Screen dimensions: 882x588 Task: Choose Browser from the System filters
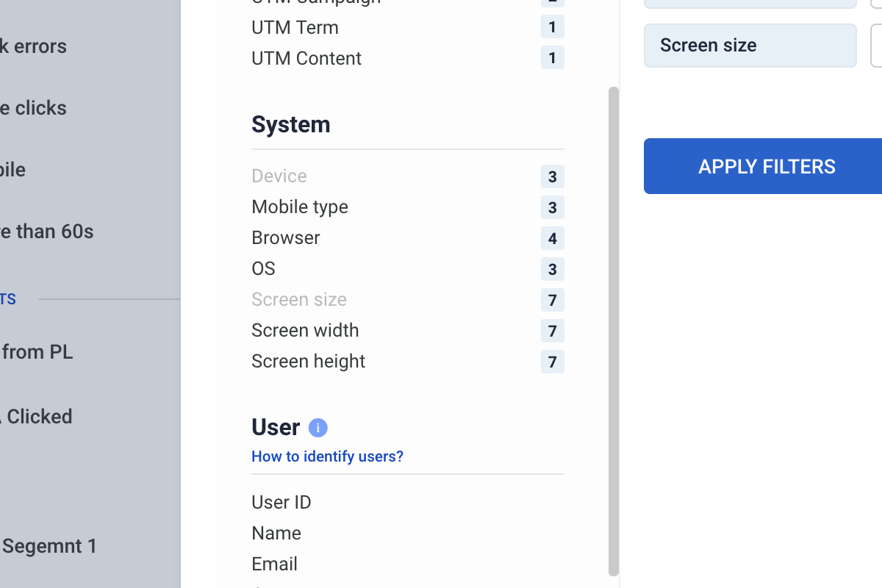tap(286, 238)
